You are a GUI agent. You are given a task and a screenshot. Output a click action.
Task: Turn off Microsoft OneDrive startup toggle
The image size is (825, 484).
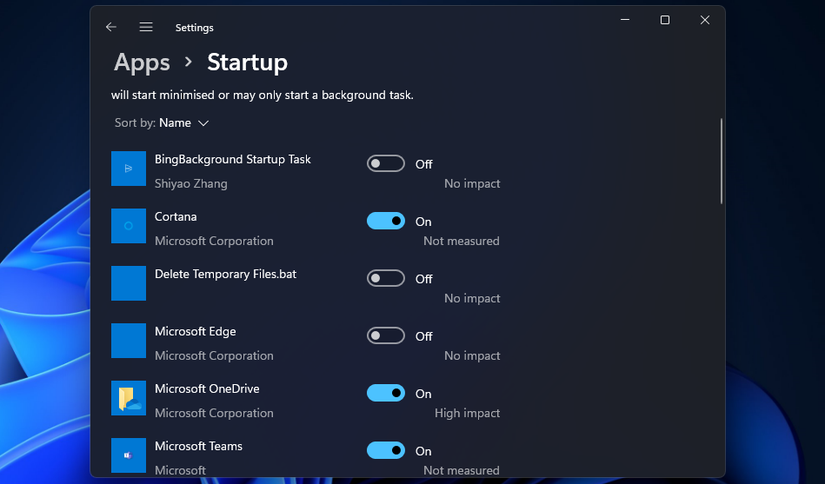386,393
